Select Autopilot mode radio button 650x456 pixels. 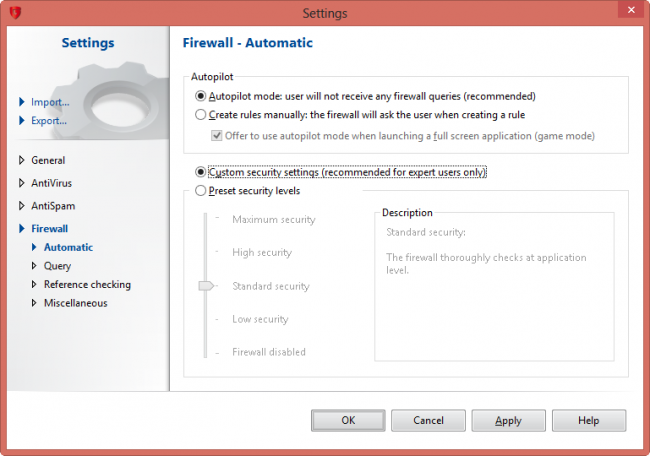click(202, 97)
